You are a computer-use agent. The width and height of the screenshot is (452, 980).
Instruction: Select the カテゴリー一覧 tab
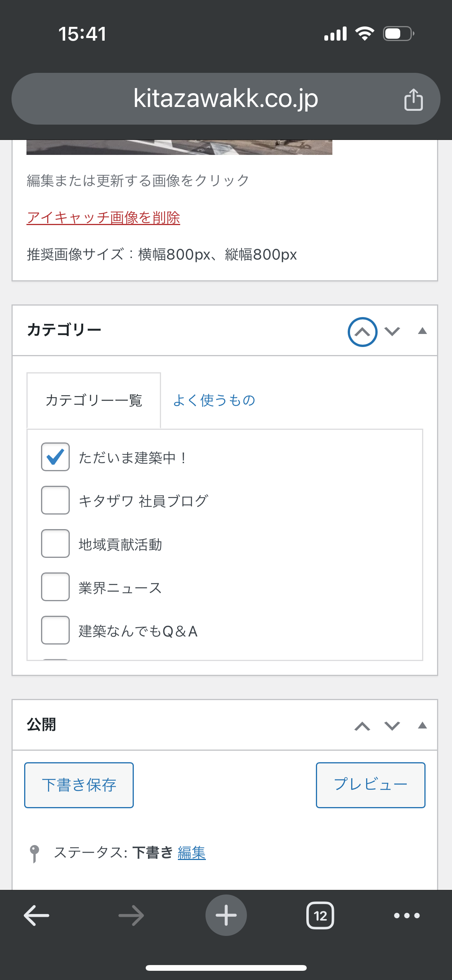coord(94,400)
